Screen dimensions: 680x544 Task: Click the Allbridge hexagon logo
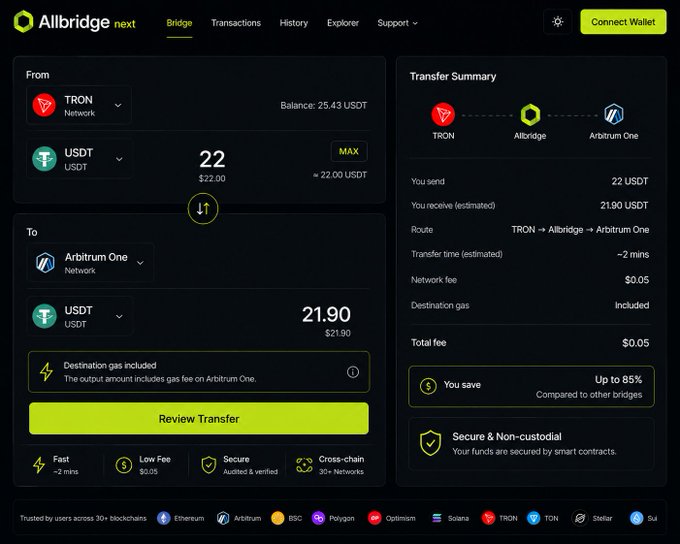coord(23,22)
